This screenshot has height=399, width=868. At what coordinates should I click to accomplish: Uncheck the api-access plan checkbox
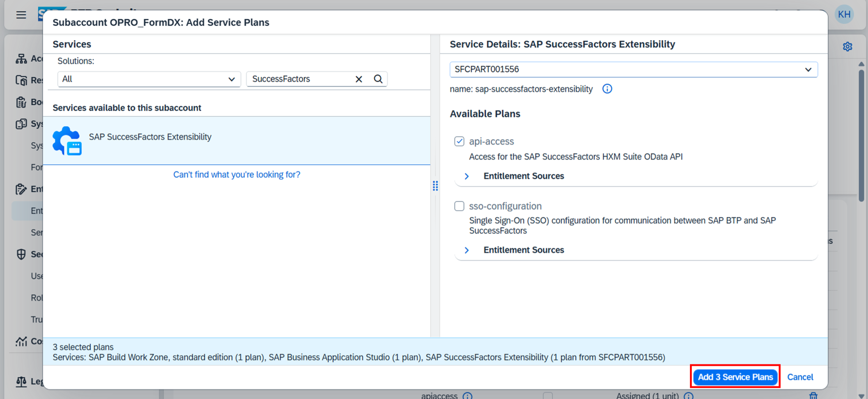[x=459, y=141]
